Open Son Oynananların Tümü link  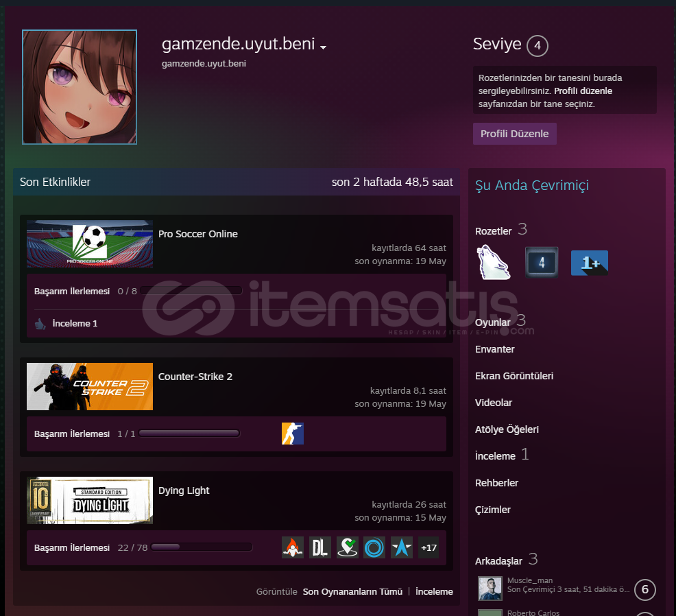point(352,591)
